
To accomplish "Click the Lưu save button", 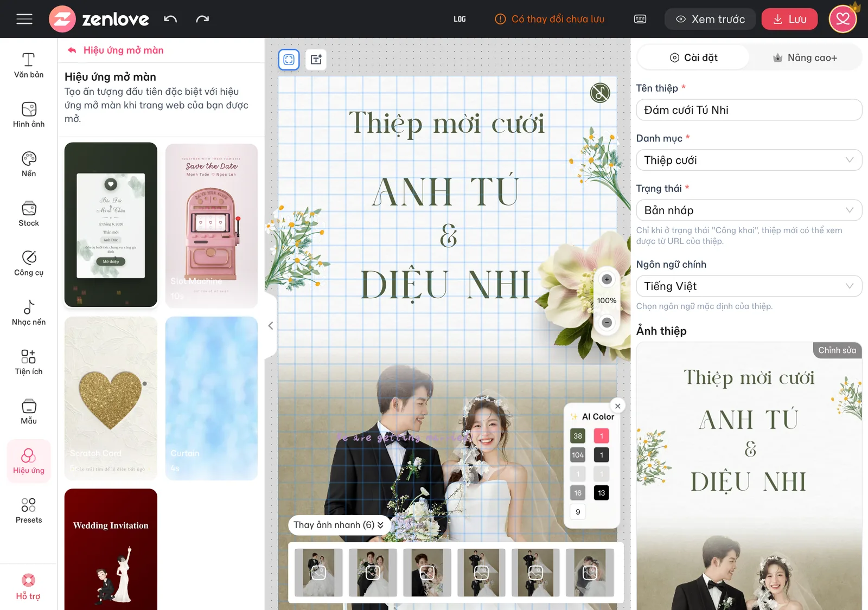I will tap(789, 19).
